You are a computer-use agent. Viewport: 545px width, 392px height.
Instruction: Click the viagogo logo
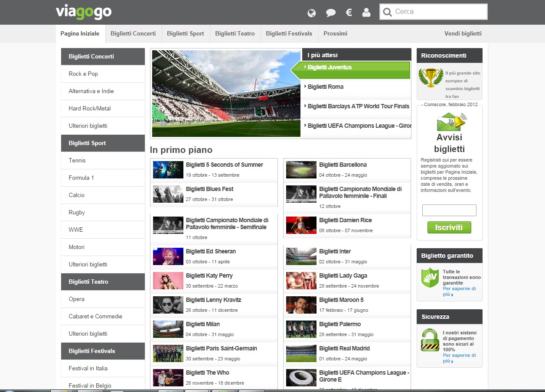[84, 12]
